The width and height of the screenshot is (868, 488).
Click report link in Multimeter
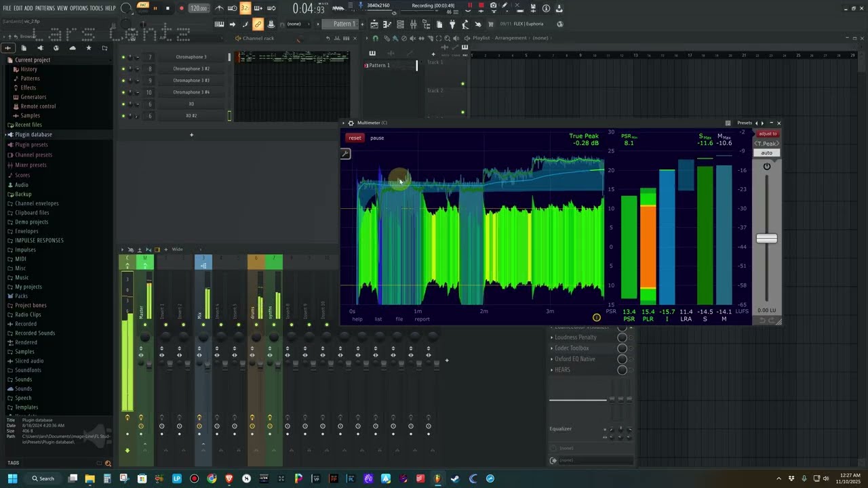422,319
